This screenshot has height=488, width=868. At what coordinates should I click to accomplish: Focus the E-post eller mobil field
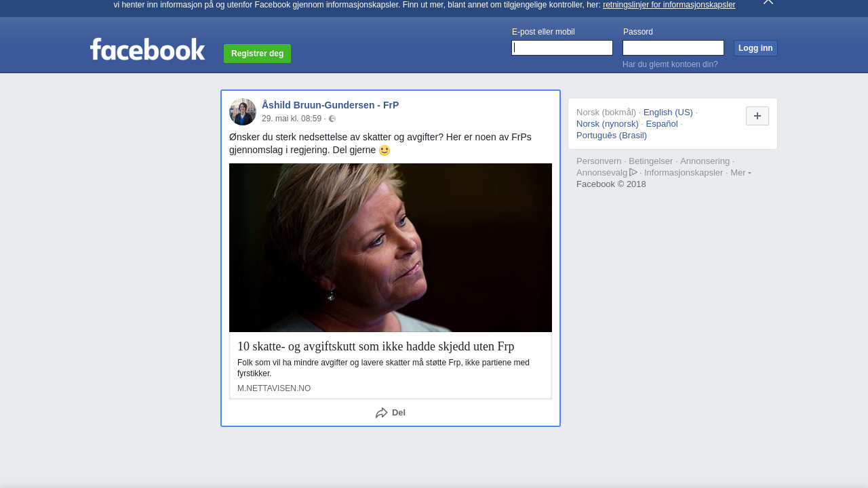pyautogui.click(x=562, y=47)
